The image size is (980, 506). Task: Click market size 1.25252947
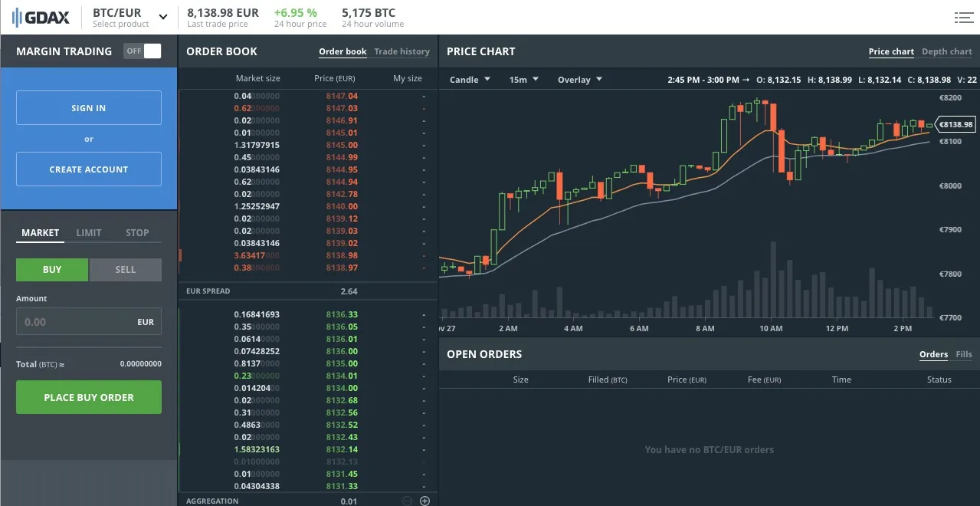tap(257, 206)
